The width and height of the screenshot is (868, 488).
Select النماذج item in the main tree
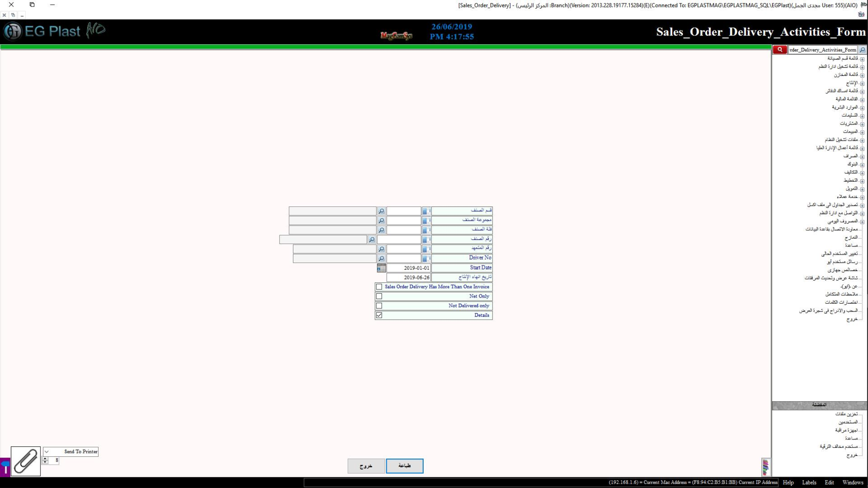pyautogui.click(x=851, y=238)
